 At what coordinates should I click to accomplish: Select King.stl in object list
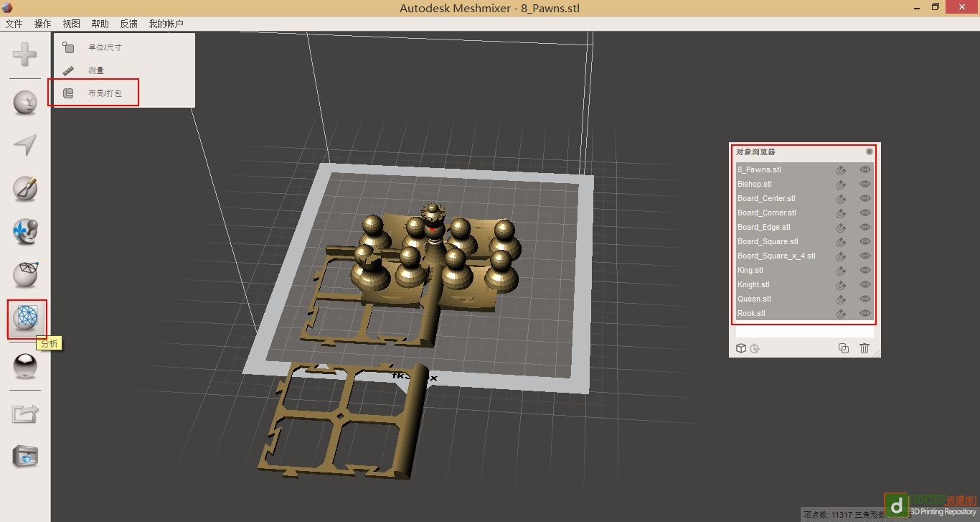(804, 270)
